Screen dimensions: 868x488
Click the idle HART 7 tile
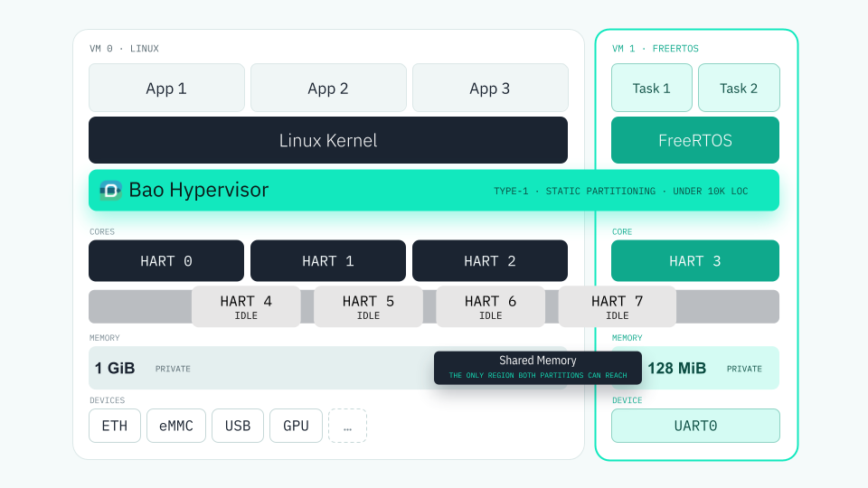pos(618,306)
